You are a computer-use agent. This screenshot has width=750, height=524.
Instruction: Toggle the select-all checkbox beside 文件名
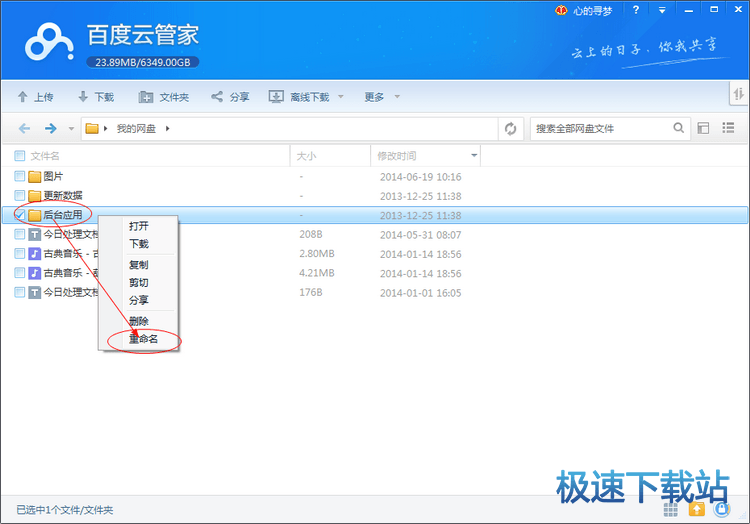click(x=20, y=156)
